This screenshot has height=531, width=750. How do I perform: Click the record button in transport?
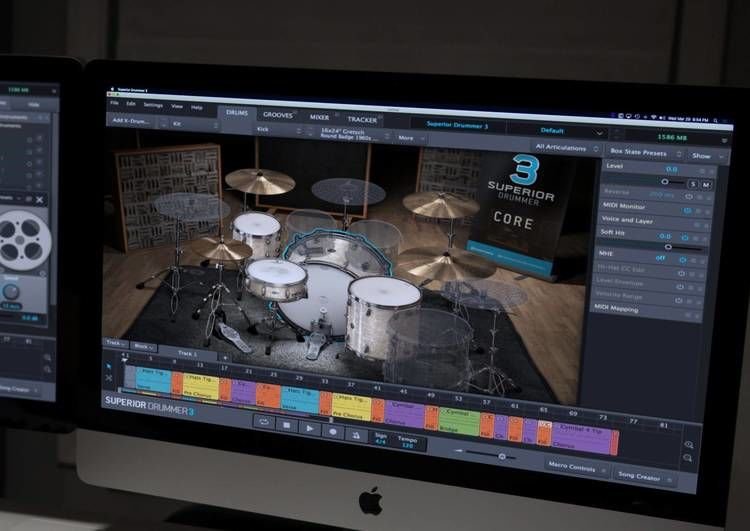(333, 431)
